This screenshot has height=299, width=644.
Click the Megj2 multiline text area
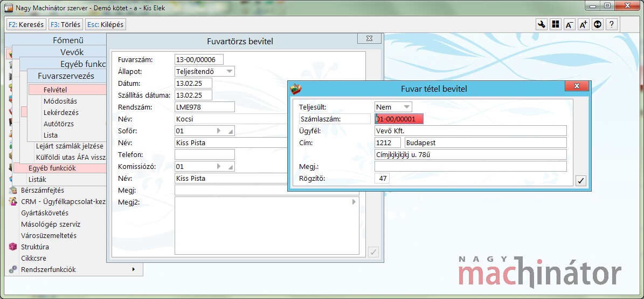click(267, 226)
